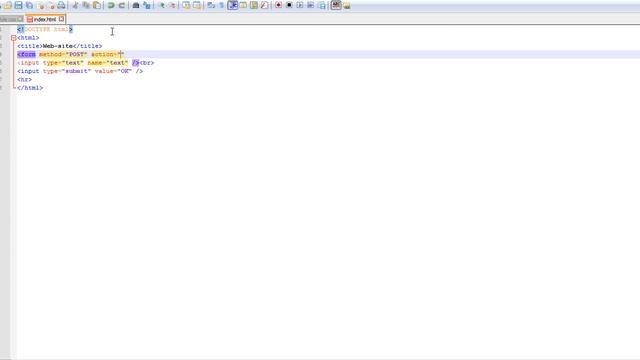Switch to the index.html tab
The height and width of the screenshot is (360, 640).
click(x=44, y=19)
